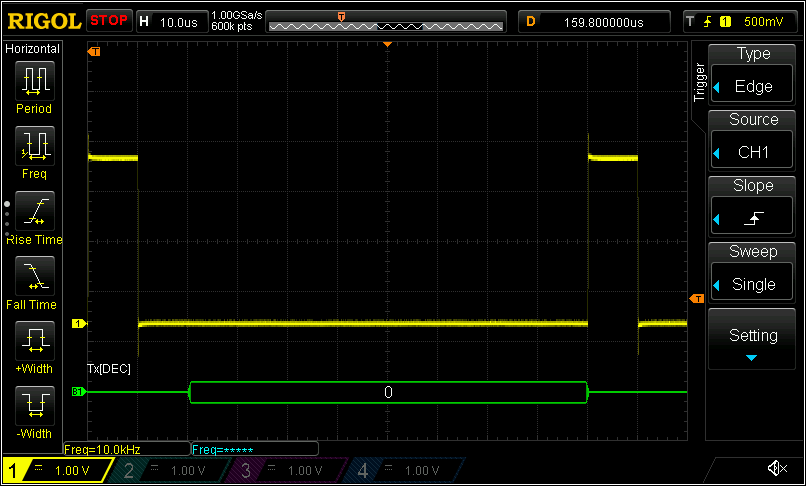Select channel 1 tab at 1.00 V
The width and height of the screenshot is (806, 486).
tap(58, 470)
